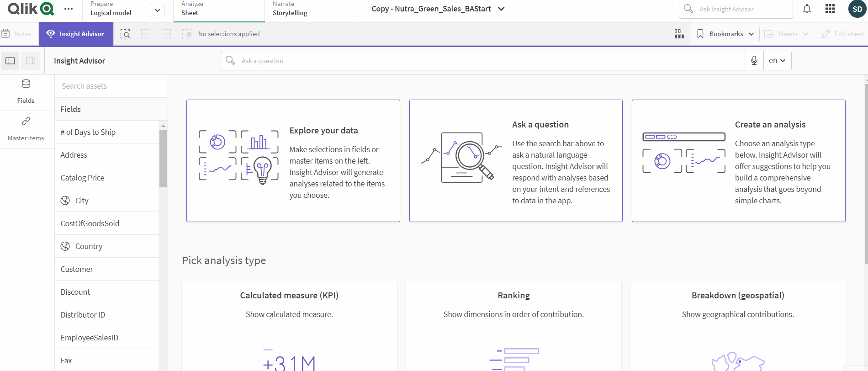
Task: Open the Notes panel
Action: tap(17, 34)
